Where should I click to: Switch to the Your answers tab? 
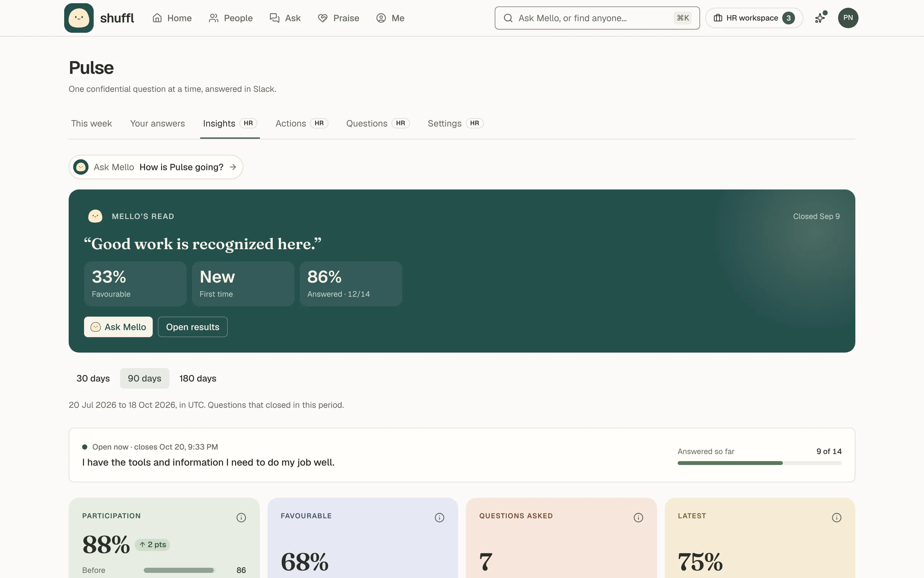(x=157, y=124)
